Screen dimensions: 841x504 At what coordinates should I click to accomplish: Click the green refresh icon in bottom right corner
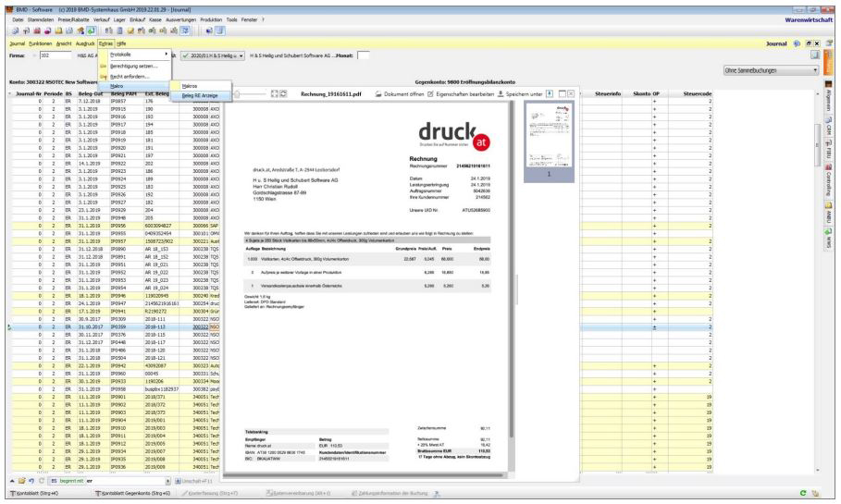click(803, 493)
